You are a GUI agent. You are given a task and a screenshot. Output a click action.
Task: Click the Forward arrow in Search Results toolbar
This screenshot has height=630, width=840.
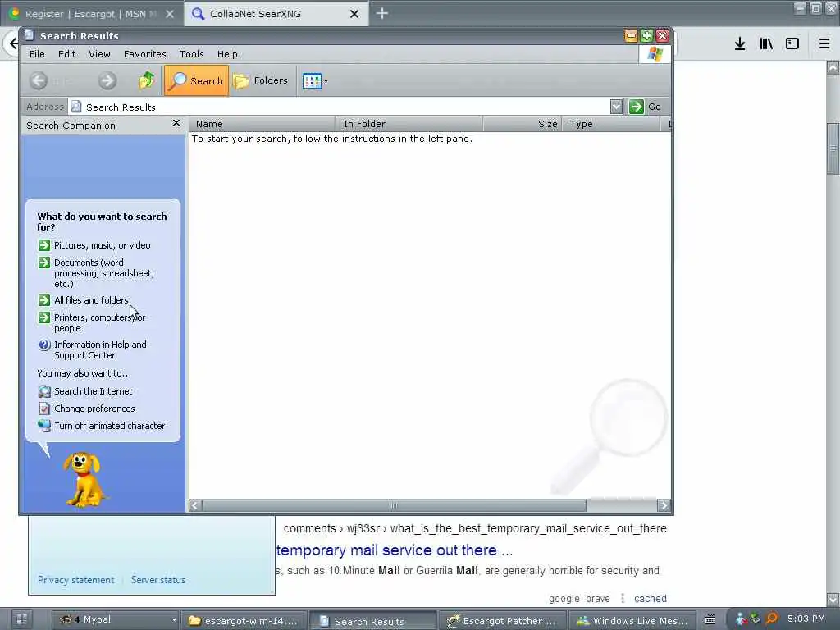(x=107, y=81)
